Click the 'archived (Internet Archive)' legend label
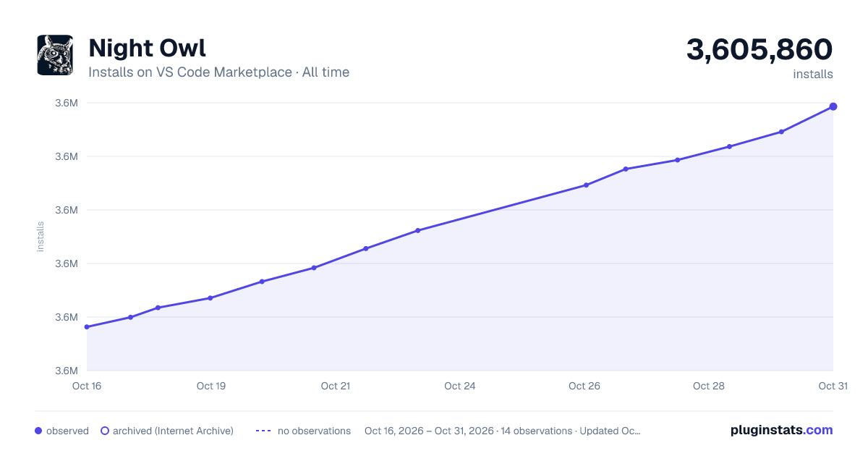Viewport: 868px width, 456px height. click(x=173, y=431)
